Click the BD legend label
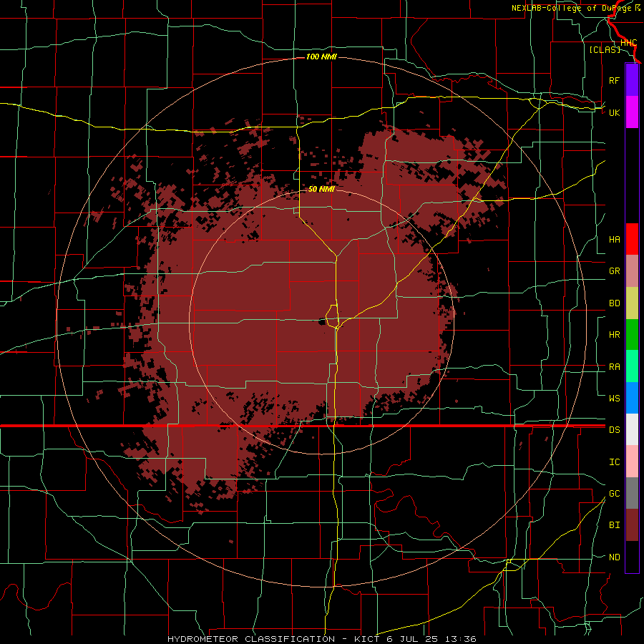This screenshot has height=644, width=644. pyautogui.click(x=614, y=303)
